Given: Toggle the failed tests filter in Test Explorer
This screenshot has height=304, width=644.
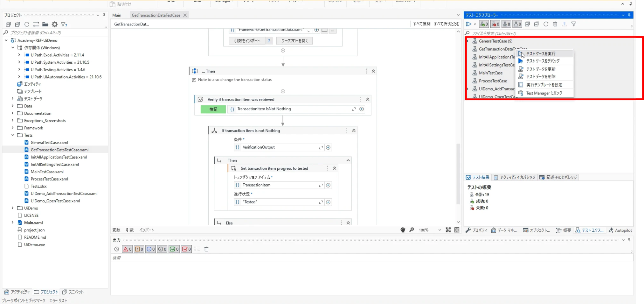Looking at the screenshot, I should pos(495,24).
